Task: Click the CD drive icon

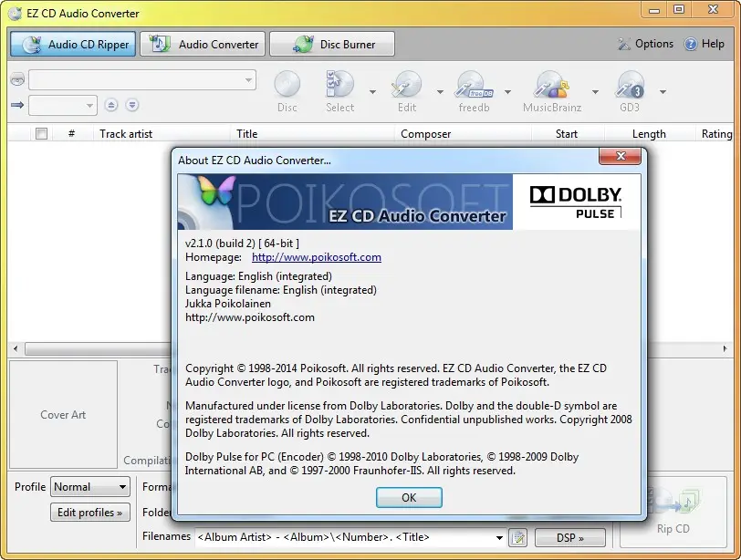Action: tap(17, 78)
